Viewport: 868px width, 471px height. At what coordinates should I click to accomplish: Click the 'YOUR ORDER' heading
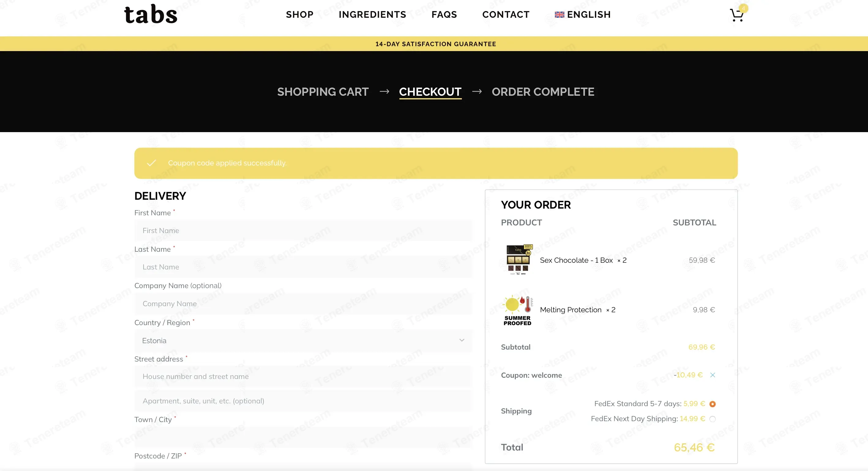pos(536,205)
